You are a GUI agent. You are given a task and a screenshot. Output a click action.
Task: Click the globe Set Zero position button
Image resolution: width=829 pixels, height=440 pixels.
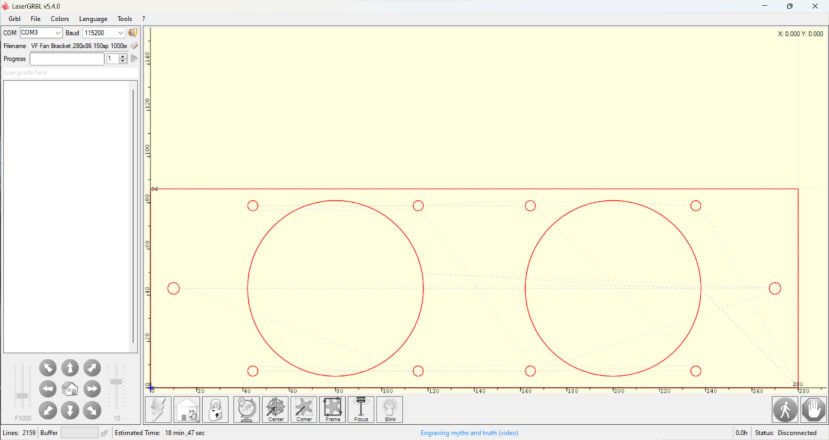246,409
